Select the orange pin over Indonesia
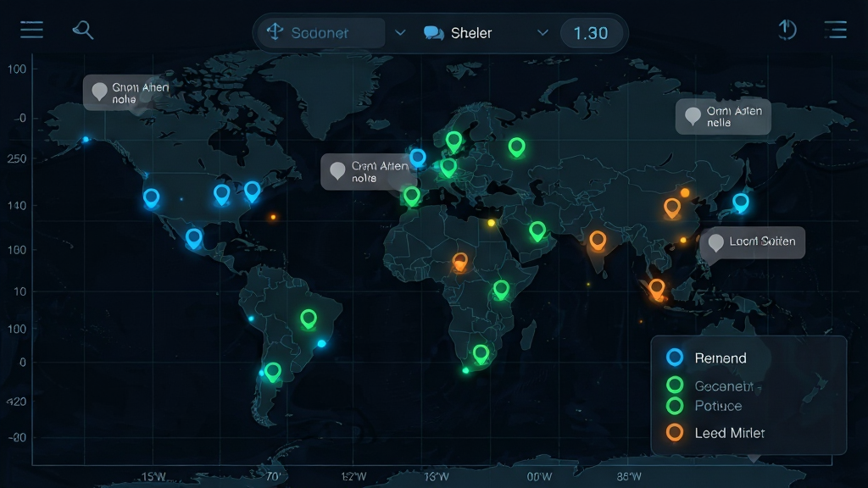The height and width of the screenshot is (488, 868). [657, 289]
